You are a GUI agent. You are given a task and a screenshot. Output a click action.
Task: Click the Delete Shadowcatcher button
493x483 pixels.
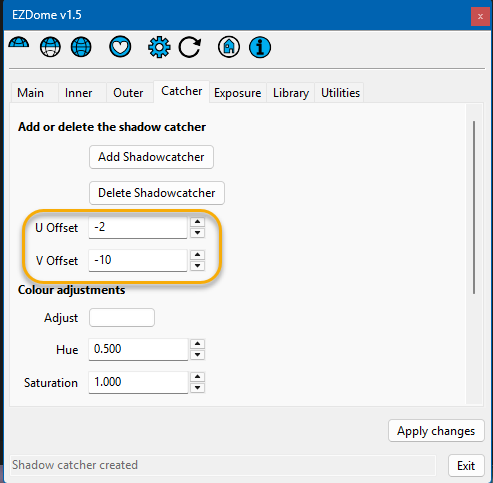point(157,193)
